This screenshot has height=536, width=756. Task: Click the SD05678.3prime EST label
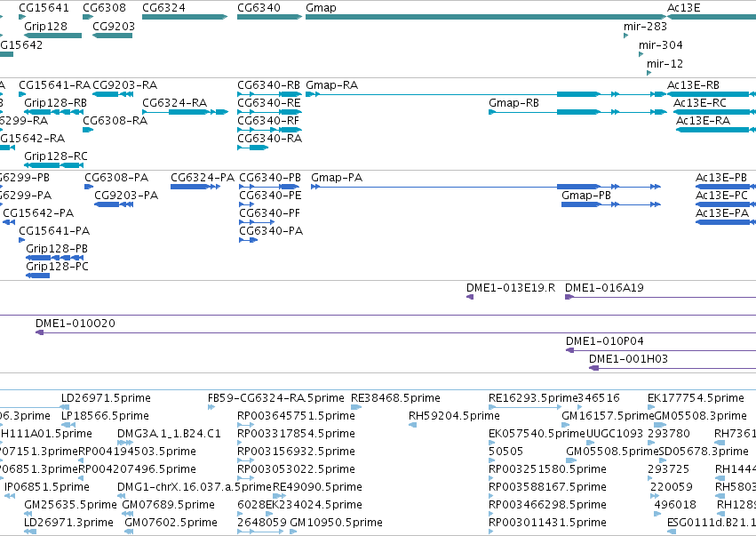pos(704,452)
